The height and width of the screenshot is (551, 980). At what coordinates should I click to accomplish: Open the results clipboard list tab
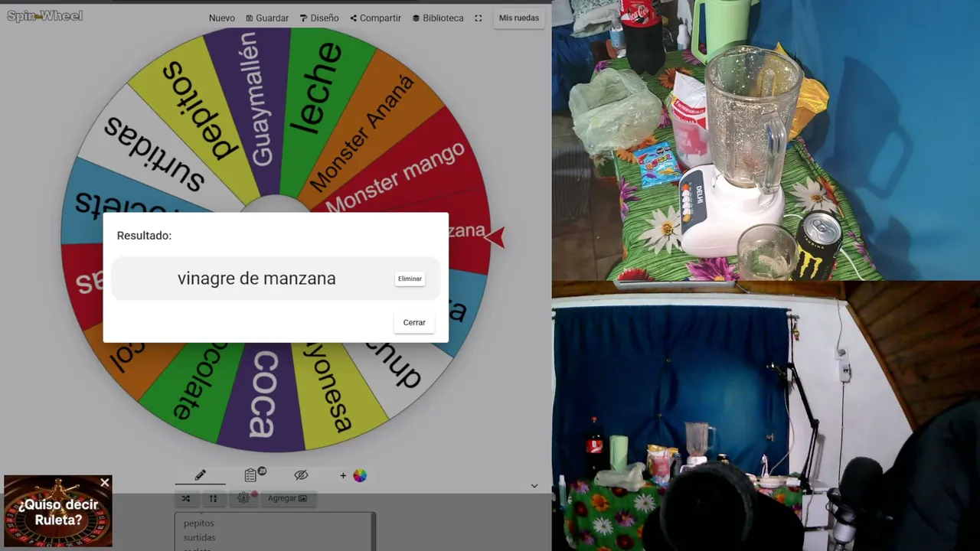click(251, 475)
